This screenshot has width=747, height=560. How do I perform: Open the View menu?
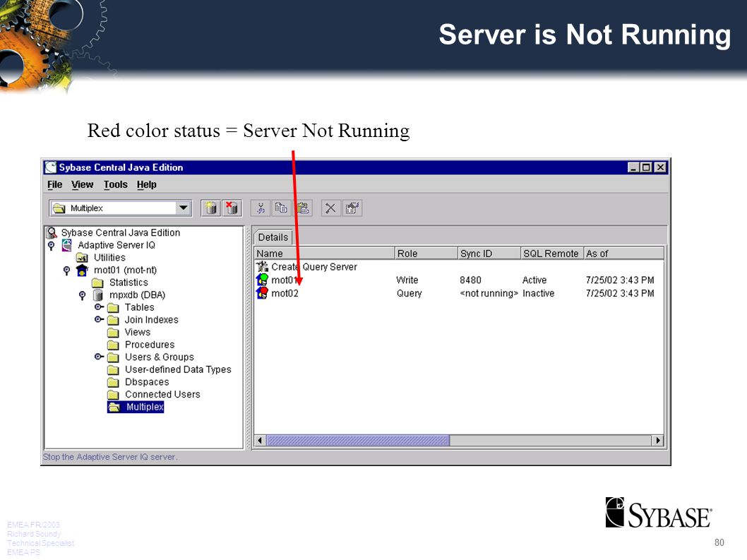coord(83,184)
